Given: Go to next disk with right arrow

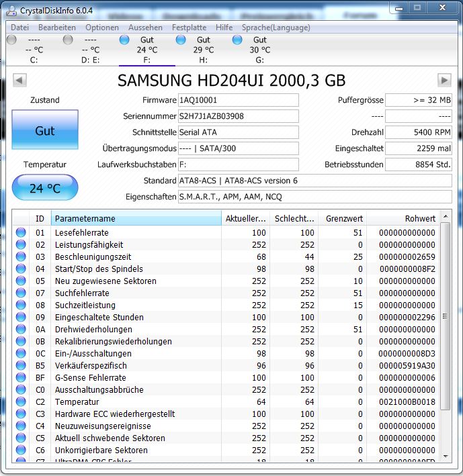Looking at the screenshot, I should point(444,80).
